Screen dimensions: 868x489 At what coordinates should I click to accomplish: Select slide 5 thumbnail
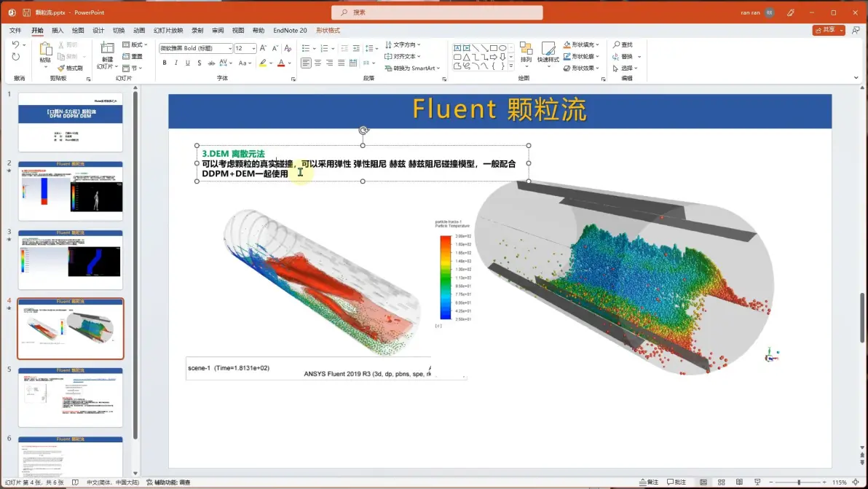[71, 397]
